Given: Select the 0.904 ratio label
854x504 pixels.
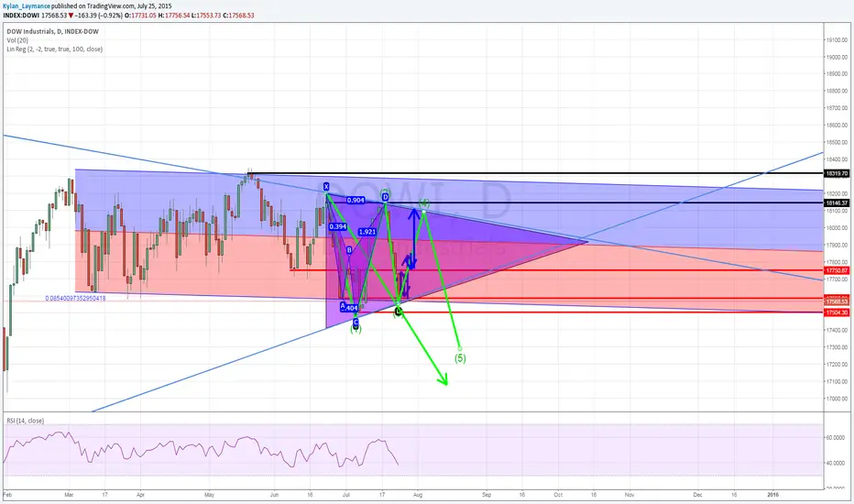Looking at the screenshot, I should [356, 200].
